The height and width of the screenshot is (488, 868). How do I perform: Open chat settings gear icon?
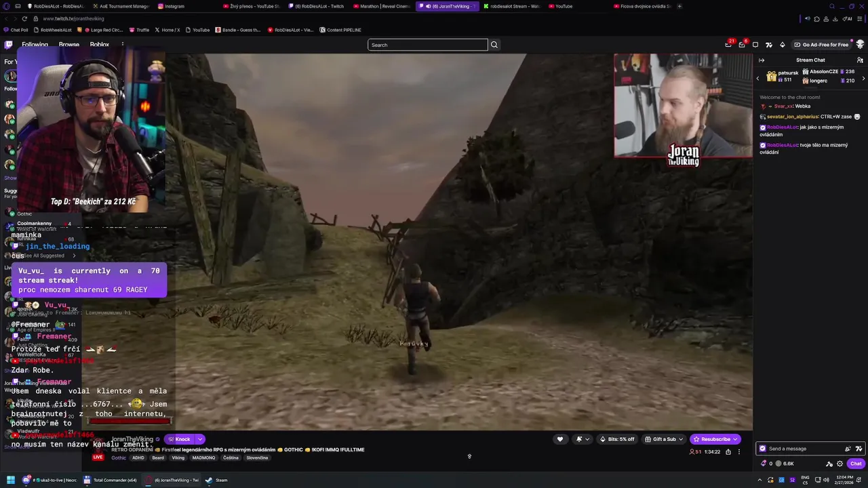[840, 464]
